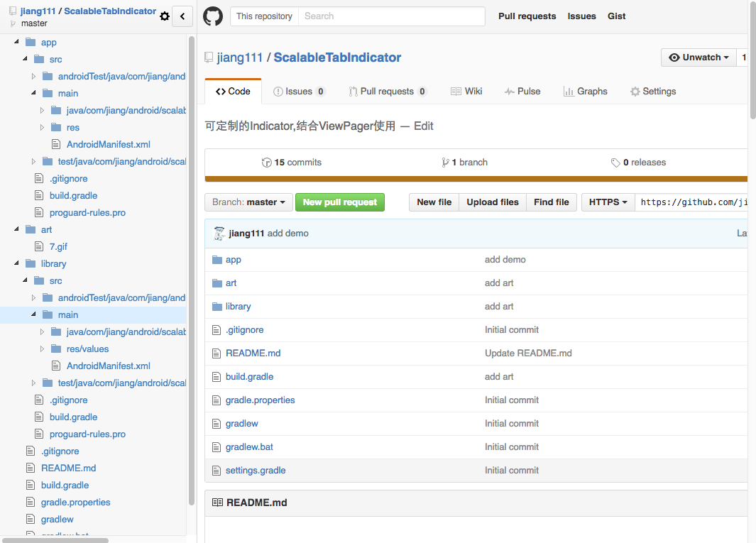This screenshot has height=543, width=756.
Task: Collapse the highlighted main folder under library
Action: coord(33,314)
